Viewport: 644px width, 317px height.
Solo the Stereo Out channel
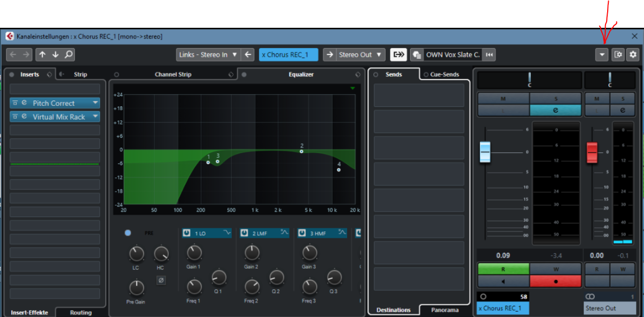point(622,98)
